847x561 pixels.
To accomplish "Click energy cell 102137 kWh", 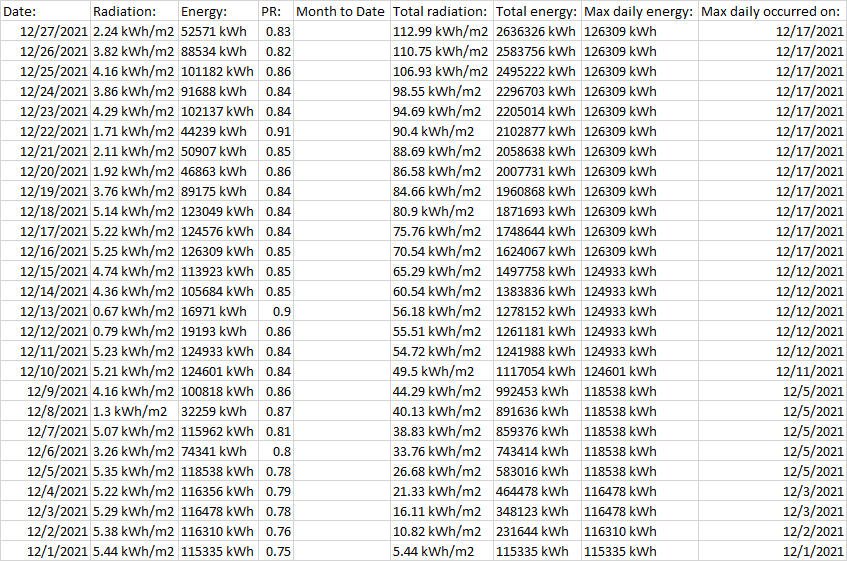I will (x=218, y=111).
